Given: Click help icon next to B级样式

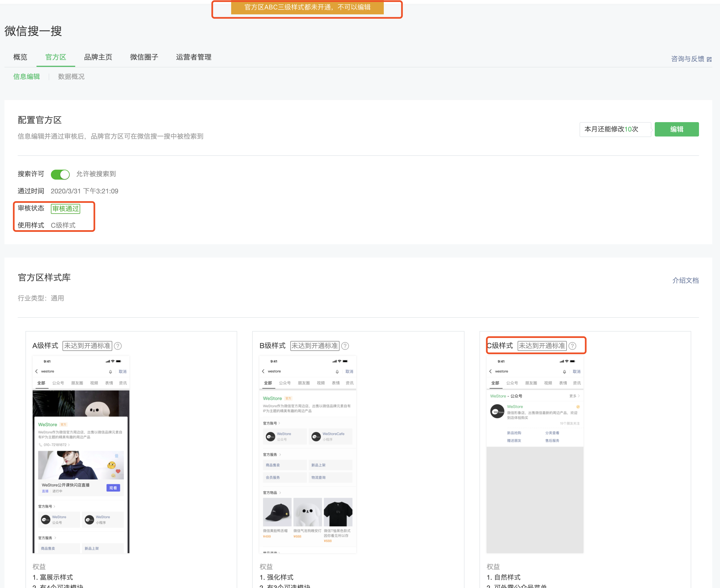Looking at the screenshot, I should [345, 346].
